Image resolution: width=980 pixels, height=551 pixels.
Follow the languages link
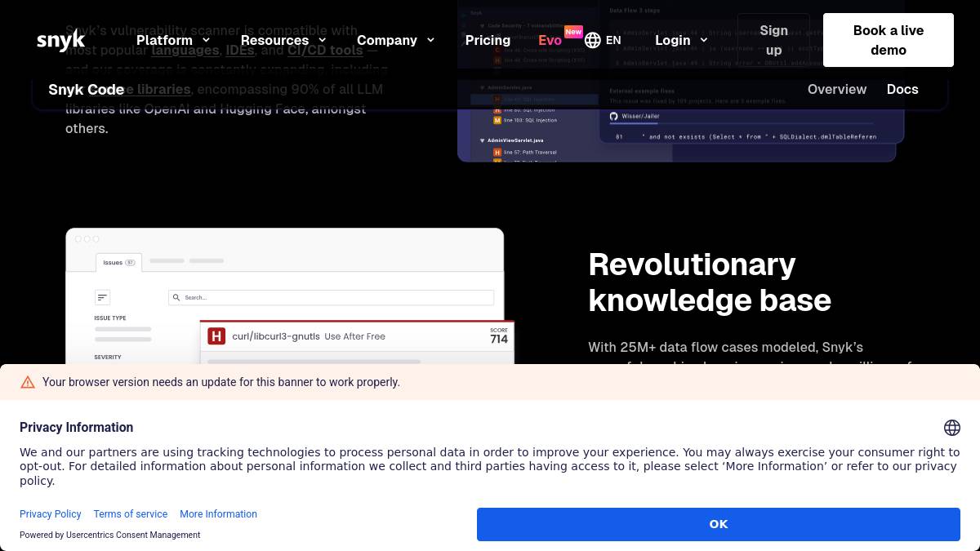click(x=185, y=50)
